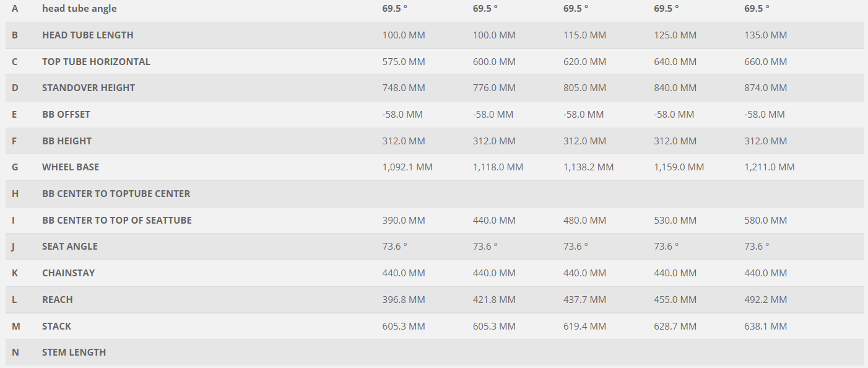Click the STEM LENGTH row label
This screenshot has height=368, width=868.
point(74,353)
